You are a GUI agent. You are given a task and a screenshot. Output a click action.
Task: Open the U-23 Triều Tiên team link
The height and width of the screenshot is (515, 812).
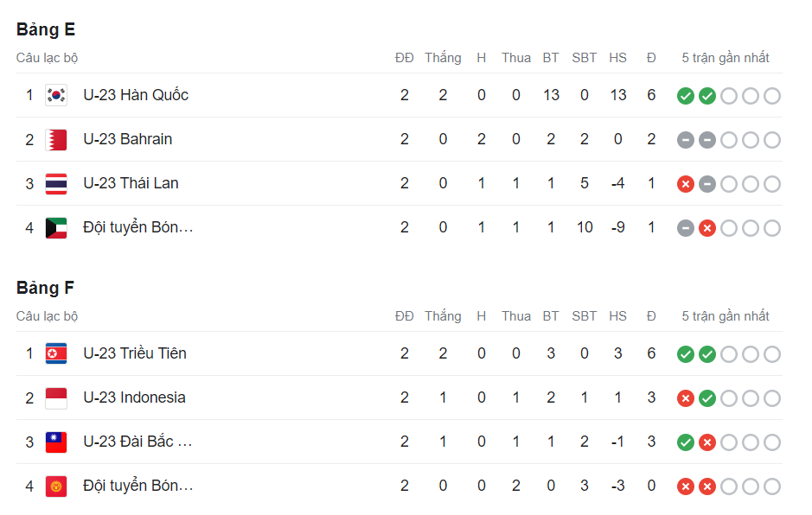[135, 353]
